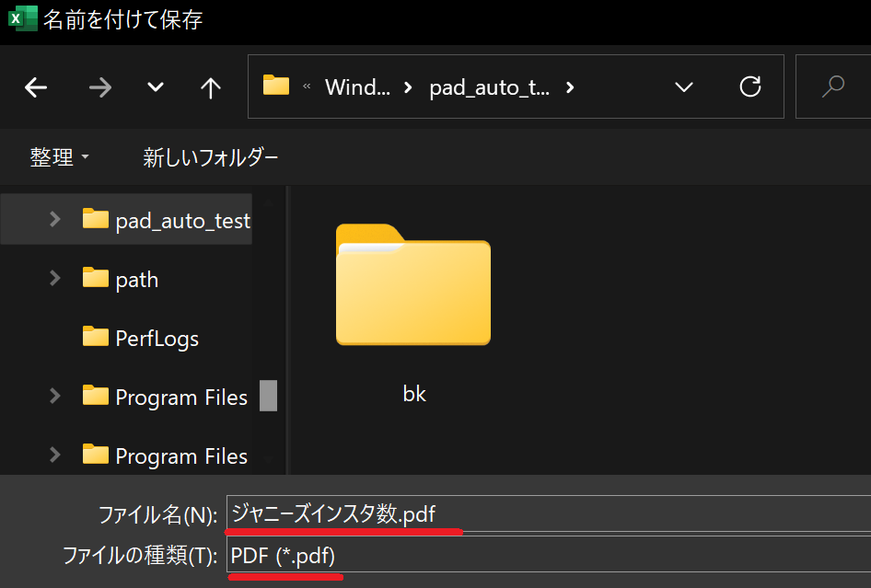Open the bk folder thumbnail

pos(413,285)
